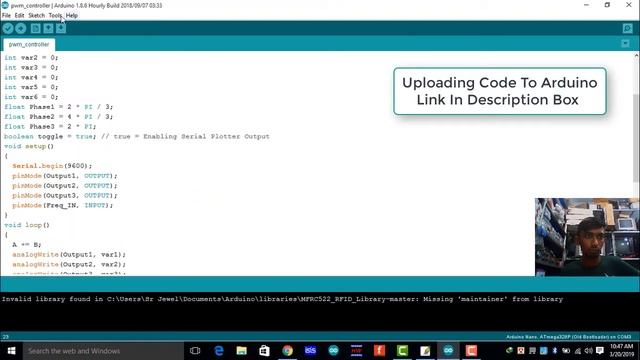640x360 pixels.
Task: Click the Arduino Nano board status text
Action: click(569, 337)
